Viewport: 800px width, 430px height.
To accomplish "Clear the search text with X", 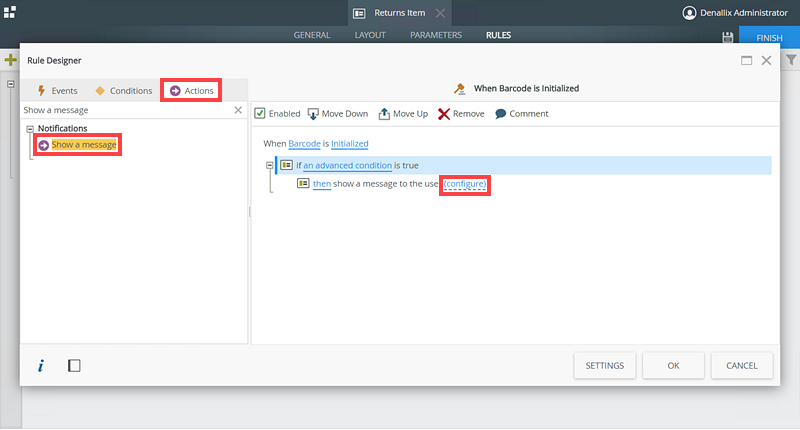I will click(238, 110).
